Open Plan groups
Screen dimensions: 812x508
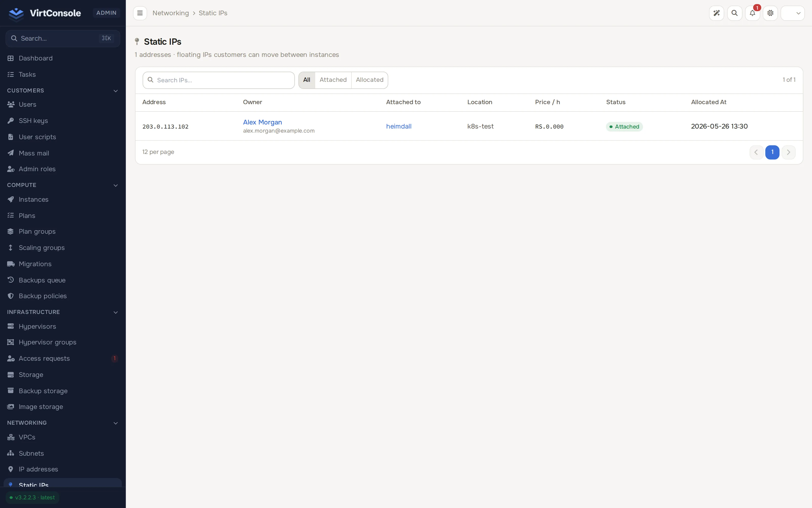63,231
